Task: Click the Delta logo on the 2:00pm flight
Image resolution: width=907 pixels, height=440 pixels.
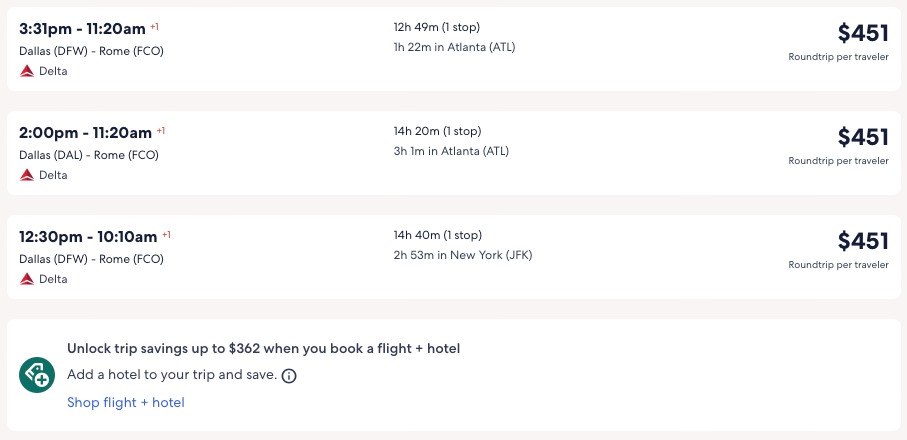Action: pos(27,175)
